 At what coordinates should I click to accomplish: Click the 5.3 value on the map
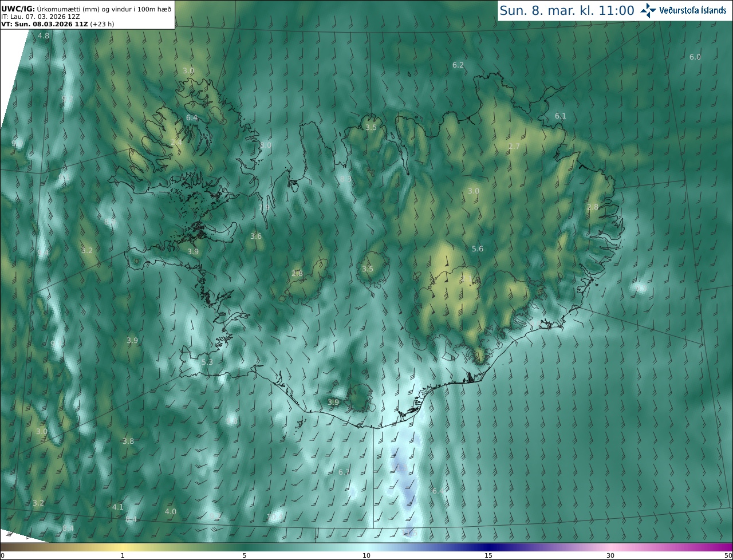pyautogui.click(x=207, y=362)
